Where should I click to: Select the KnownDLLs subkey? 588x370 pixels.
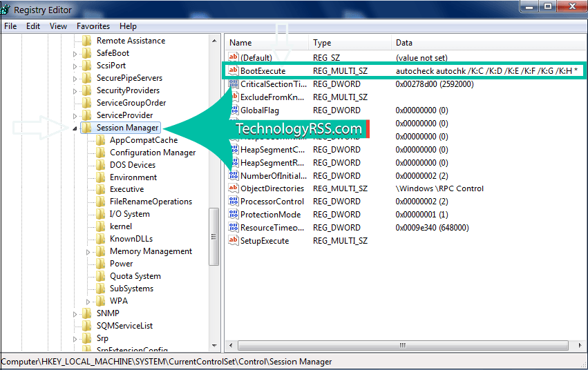(131, 239)
